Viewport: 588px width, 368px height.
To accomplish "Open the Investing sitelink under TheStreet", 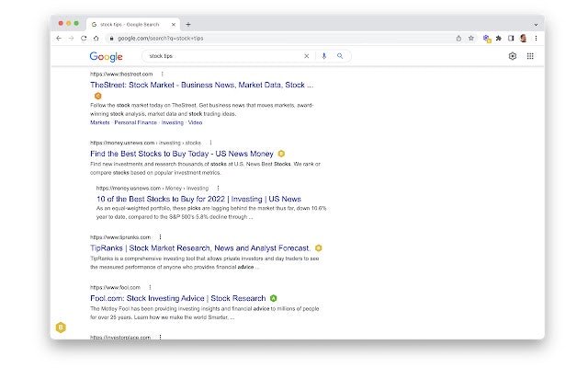I will pyautogui.click(x=173, y=122).
